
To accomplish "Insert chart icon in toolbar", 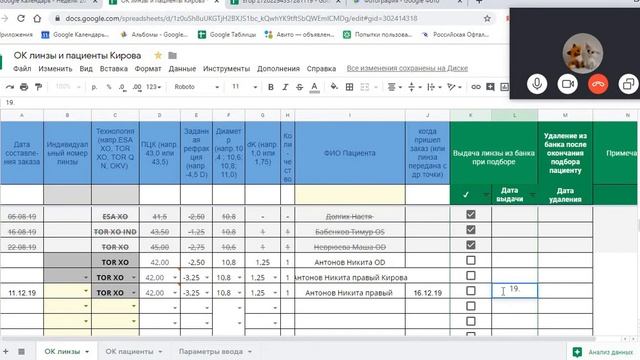I will 505,87.
